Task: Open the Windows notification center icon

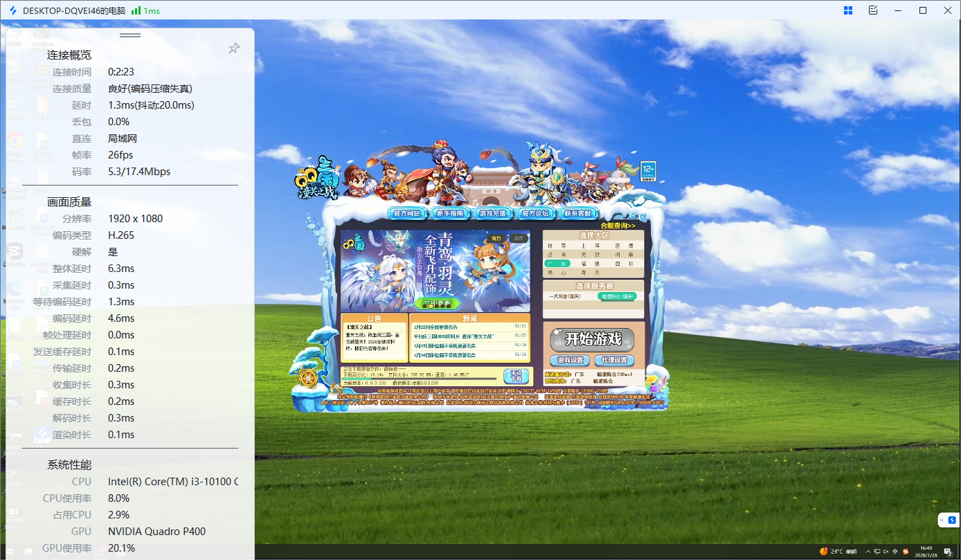Action: (948, 552)
